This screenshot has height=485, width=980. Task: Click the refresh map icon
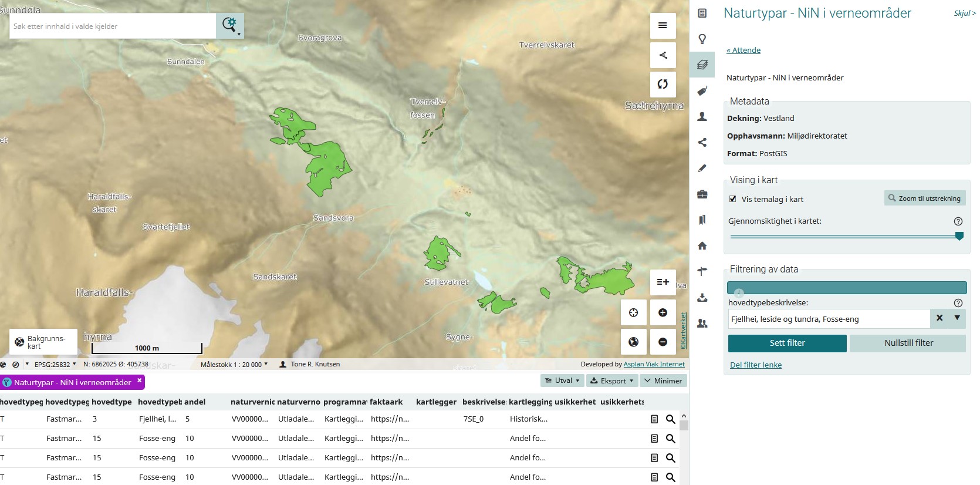tap(663, 84)
